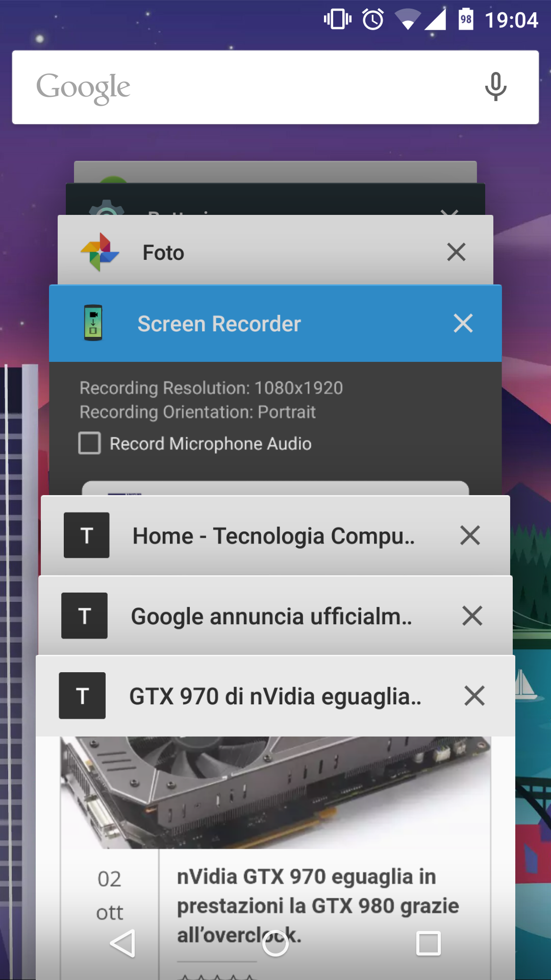This screenshot has height=980, width=551.
Task: Close the Screen Recorder card
Action: point(463,323)
